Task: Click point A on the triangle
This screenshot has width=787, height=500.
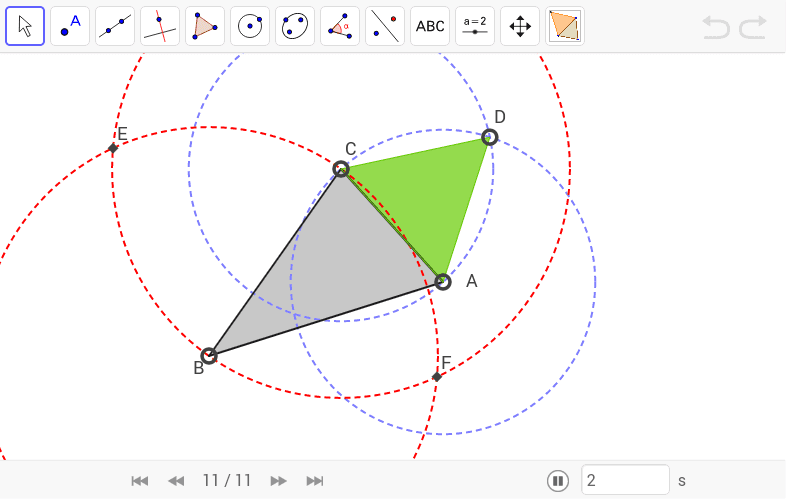Action: (x=442, y=282)
